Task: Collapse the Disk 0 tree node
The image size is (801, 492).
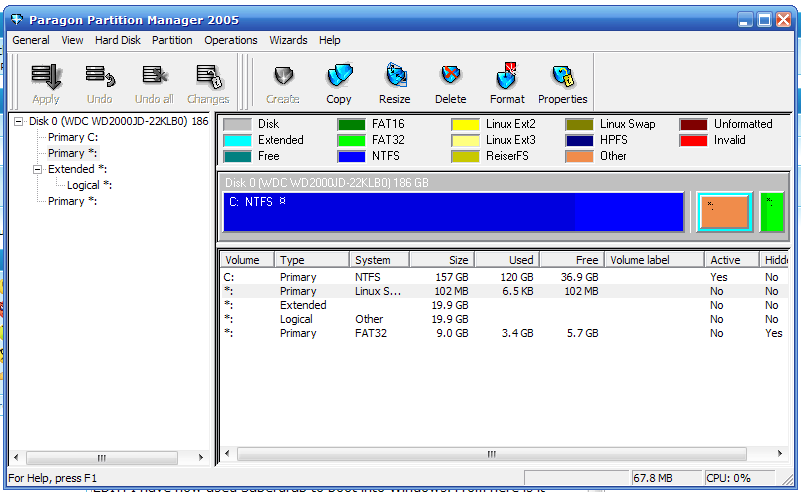Action: (19, 121)
